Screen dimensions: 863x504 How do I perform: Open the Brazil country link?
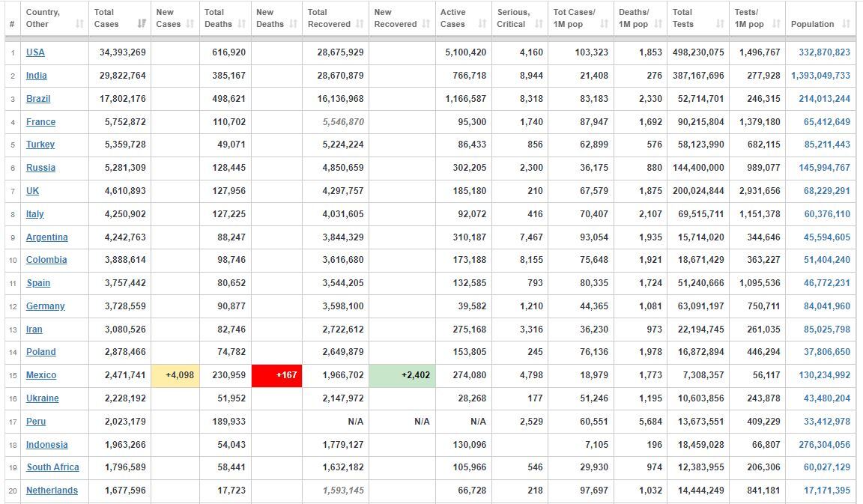click(38, 99)
